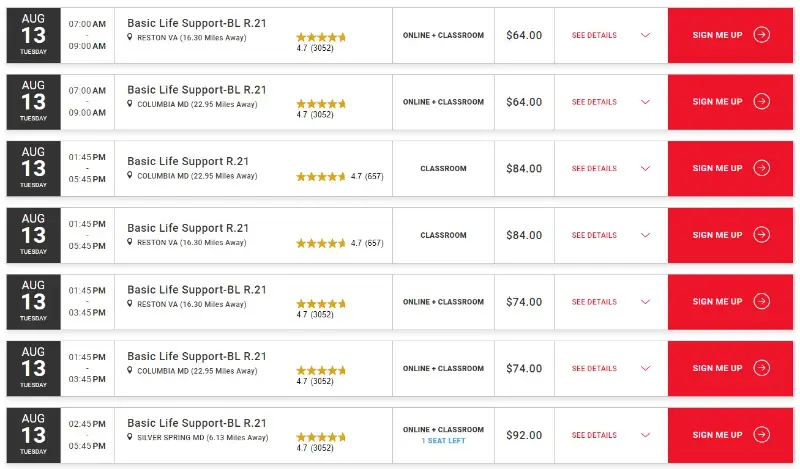Click location pin icon beside Silver Spring MD
800x469 pixels.
[x=130, y=437]
